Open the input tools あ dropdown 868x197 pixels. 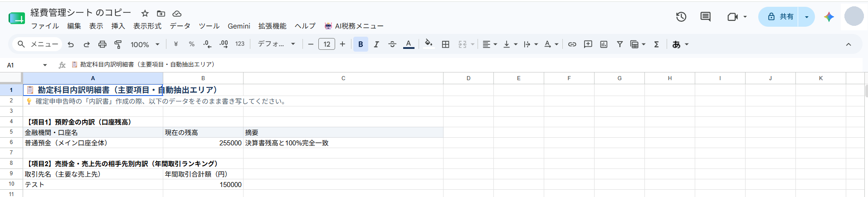(680, 44)
